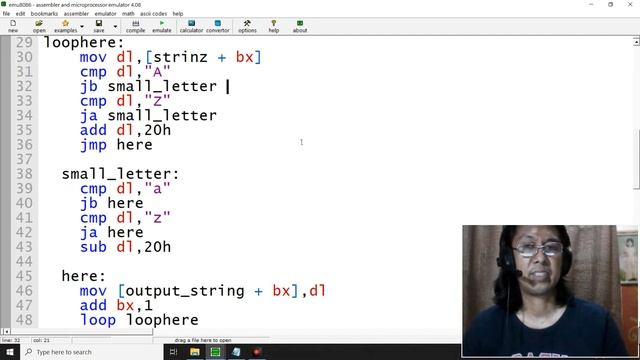
Task: Click the green emu8086 taskbar icon
Action: coord(216,352)
